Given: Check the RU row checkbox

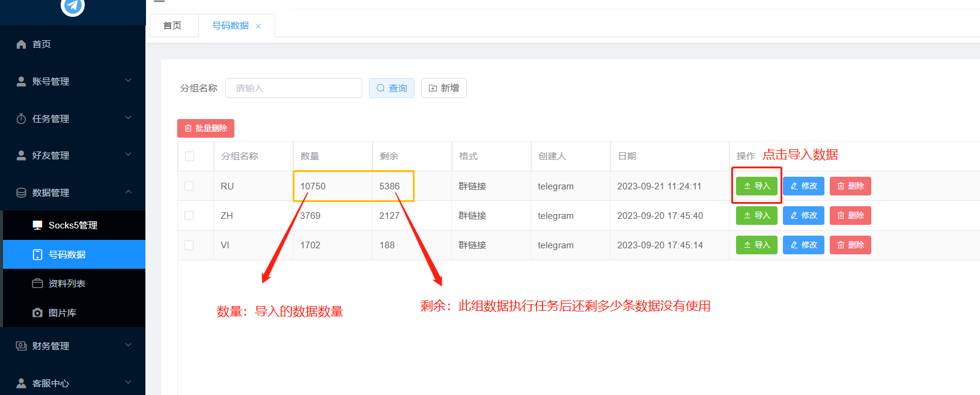Looking at the screenshot, I should [189, 186].
